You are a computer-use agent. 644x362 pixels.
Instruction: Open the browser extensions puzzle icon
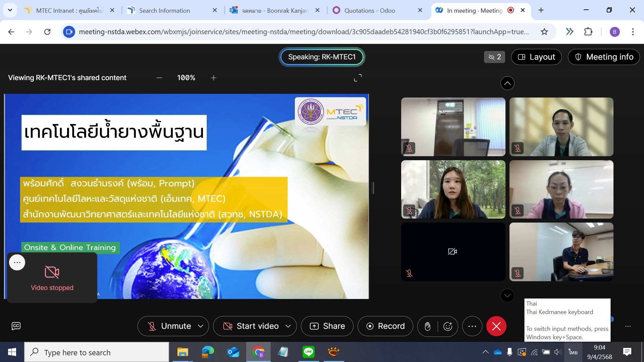point(588,32)
